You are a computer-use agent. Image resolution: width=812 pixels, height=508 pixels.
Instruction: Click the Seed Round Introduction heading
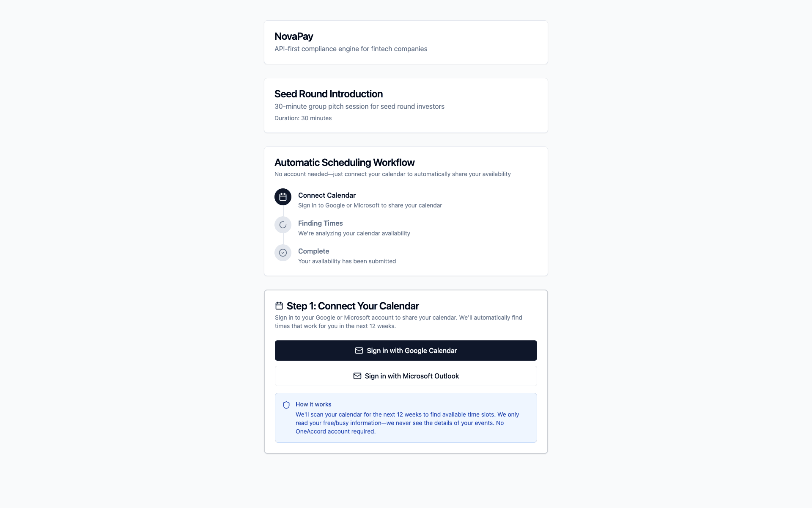(328, 94)
